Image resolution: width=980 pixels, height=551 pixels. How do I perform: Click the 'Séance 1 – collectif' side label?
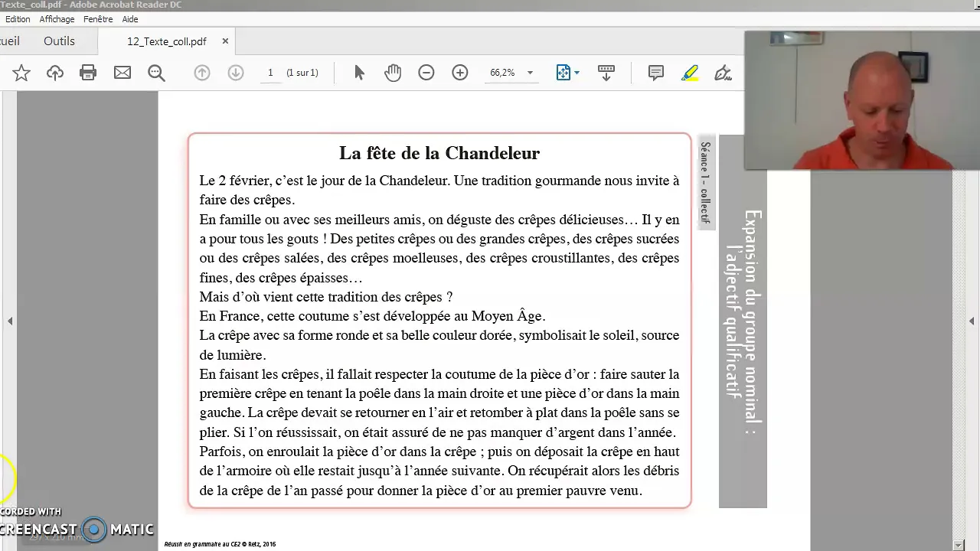click(x=705, y=182)
